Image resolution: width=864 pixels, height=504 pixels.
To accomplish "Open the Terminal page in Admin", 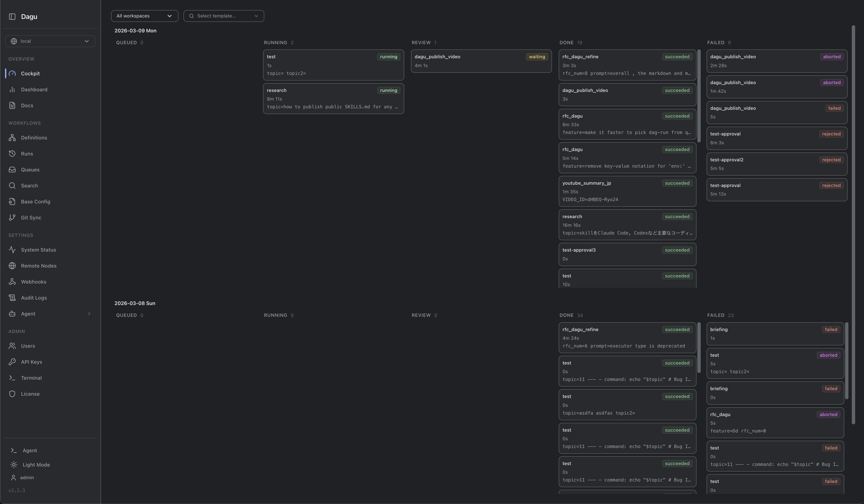I will tap(31, 378).
